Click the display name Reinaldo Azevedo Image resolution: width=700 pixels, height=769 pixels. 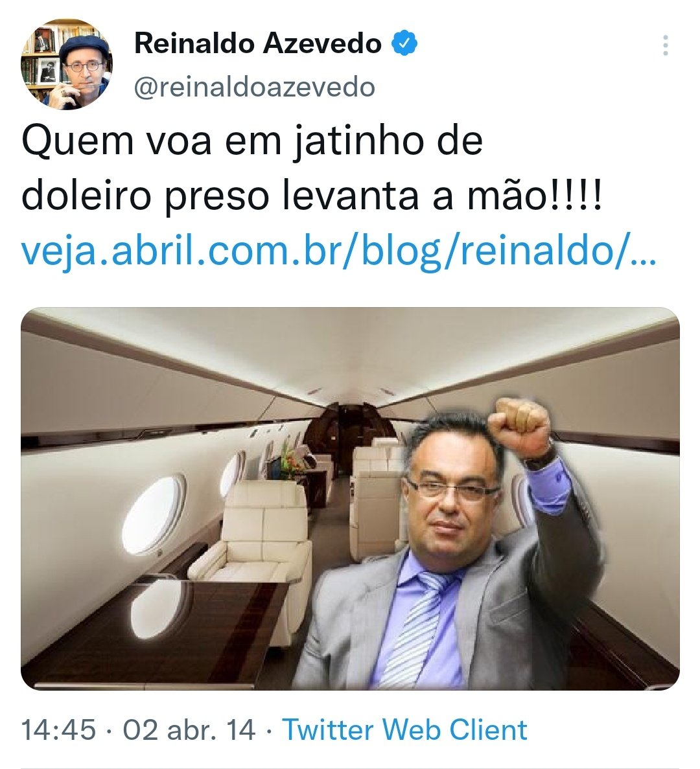pos(257,43)
